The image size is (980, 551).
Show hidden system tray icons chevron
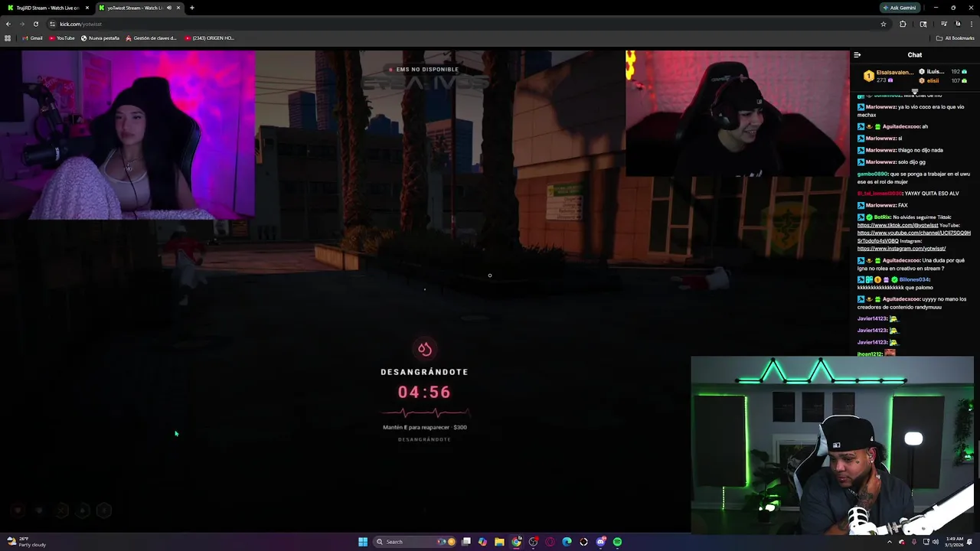889,542
